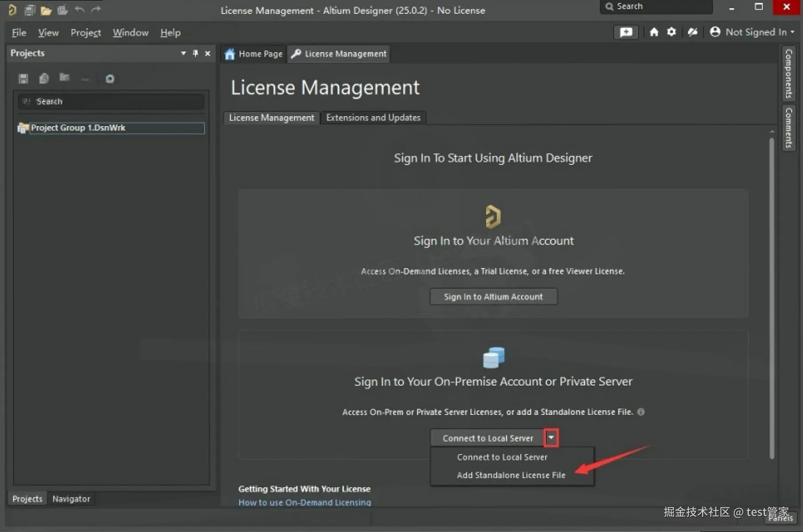Image resolution: width=803 pixels, height=532 pixels.
Task: Switch to the Extensions and Updates tab
Action: pos(373,118)
